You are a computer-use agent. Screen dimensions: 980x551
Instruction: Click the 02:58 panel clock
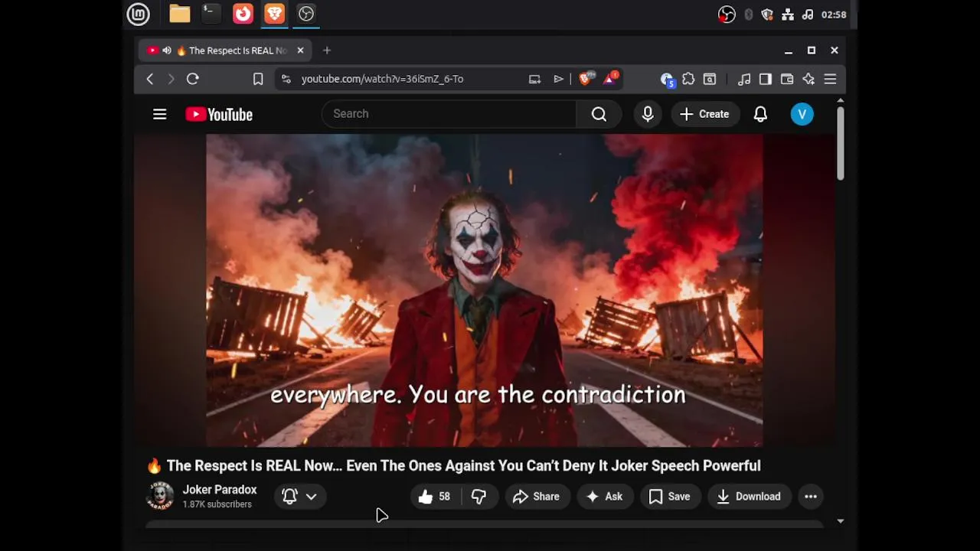(x=834, y=15)
